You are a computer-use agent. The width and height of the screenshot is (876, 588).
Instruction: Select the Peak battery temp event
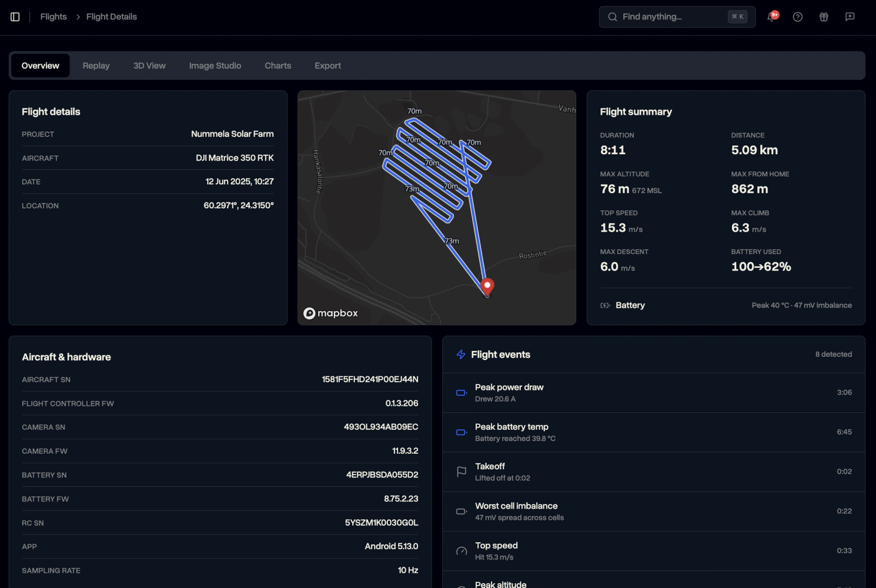[654, 432]
